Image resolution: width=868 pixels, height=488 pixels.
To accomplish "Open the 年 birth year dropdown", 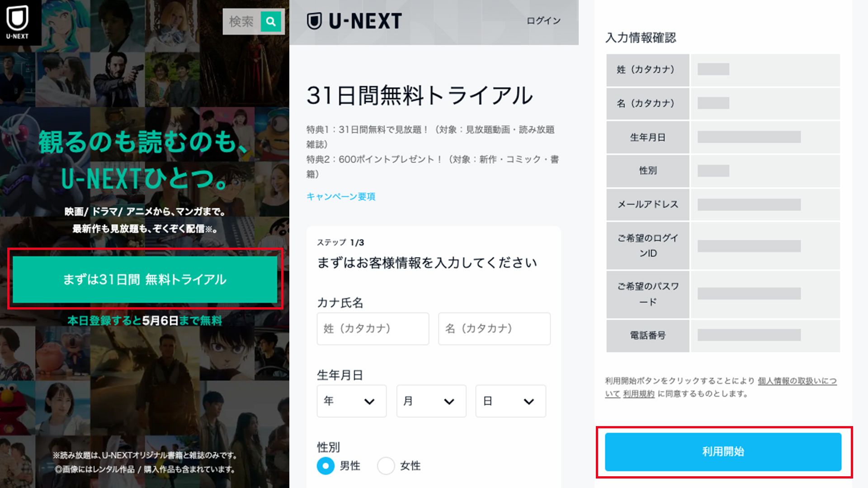I will [352, 401].
